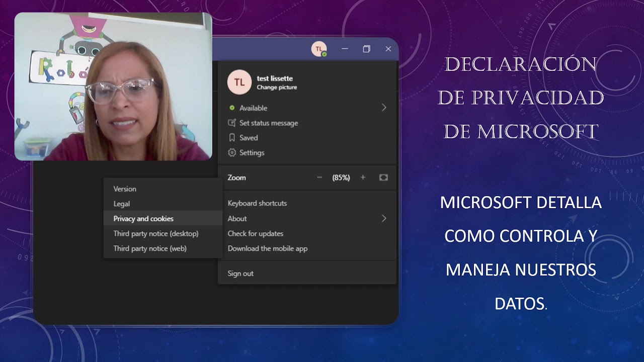The width and height of the screenshot is (644, 362).
Task: Click the Settings gear icon
Action: click(232, 152)
